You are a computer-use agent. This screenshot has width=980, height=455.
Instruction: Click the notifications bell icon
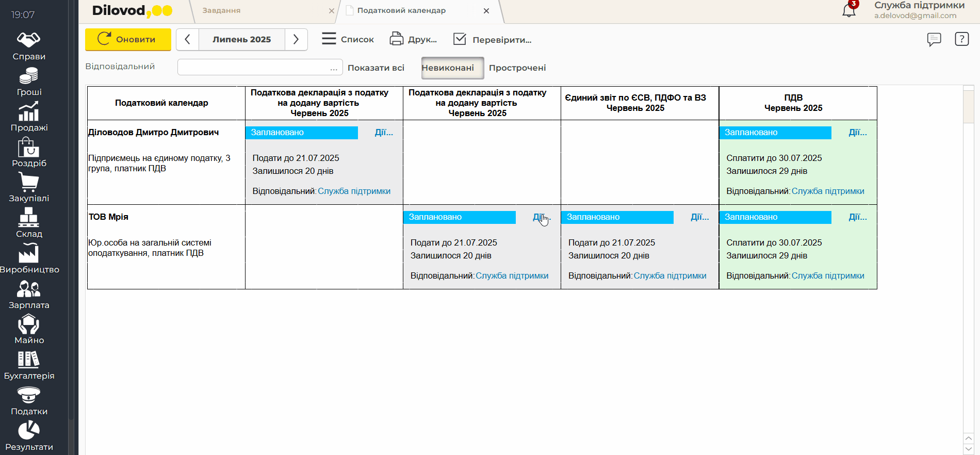[848, 10]
